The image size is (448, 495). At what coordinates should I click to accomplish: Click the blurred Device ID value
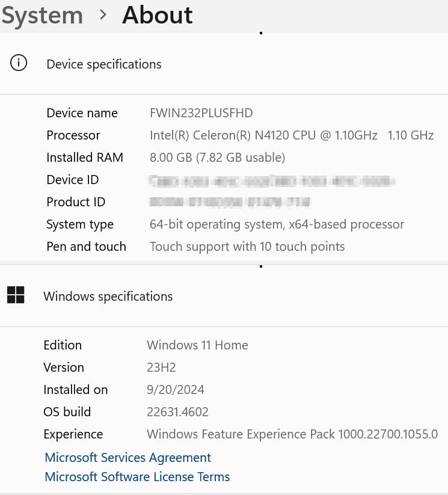272,180
